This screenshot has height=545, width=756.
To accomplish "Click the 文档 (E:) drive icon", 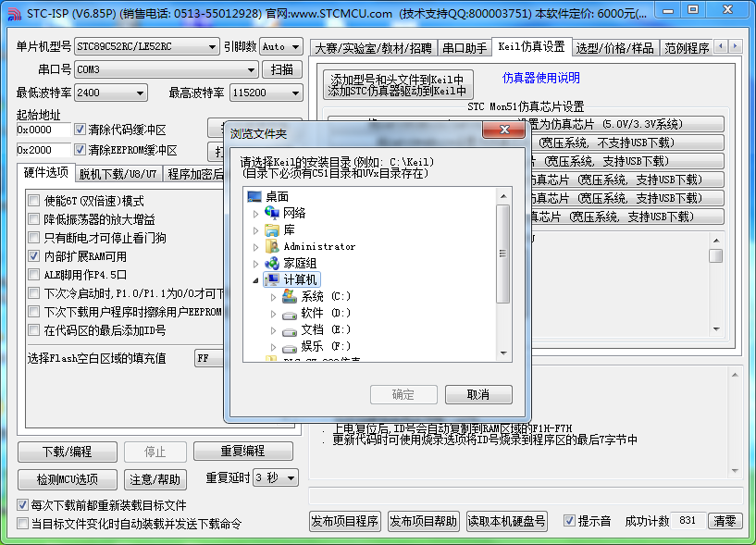I will pos(290,331).
